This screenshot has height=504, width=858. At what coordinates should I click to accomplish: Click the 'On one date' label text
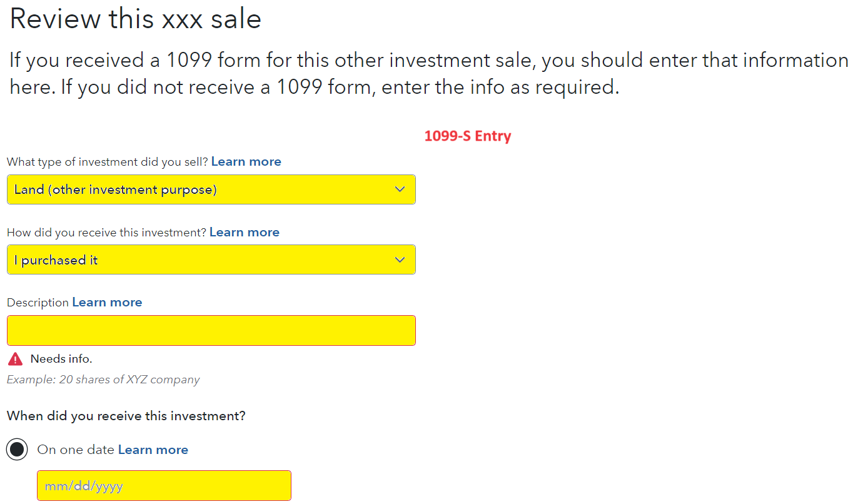(76, 450)
